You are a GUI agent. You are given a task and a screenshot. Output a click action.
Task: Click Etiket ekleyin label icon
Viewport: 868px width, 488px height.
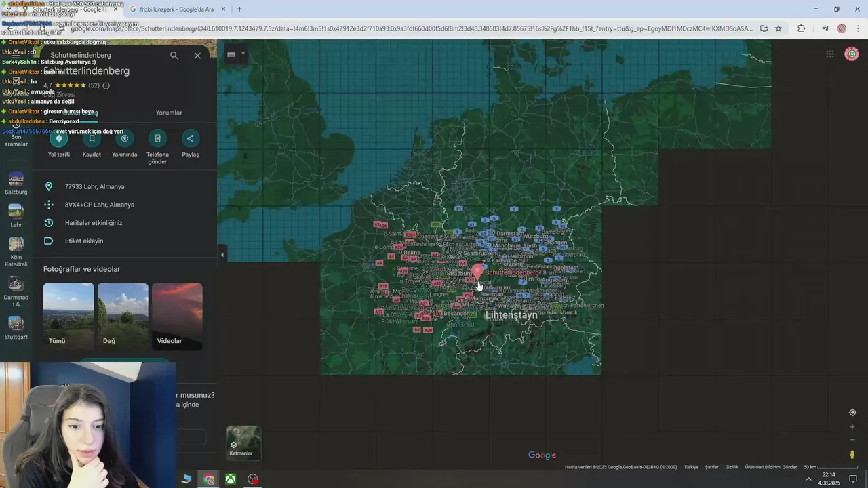(49, 241)
